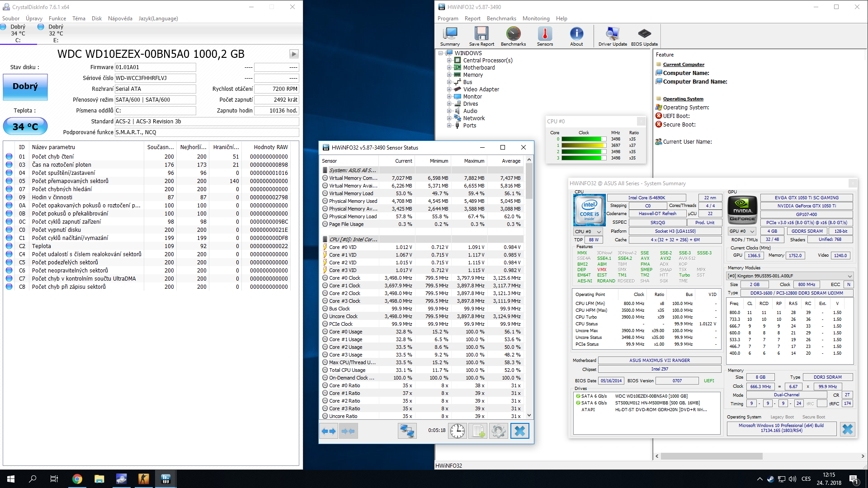Select the Core #0 Clock sensor row
This screenshot has width=868, height=488.
point(422,278)
